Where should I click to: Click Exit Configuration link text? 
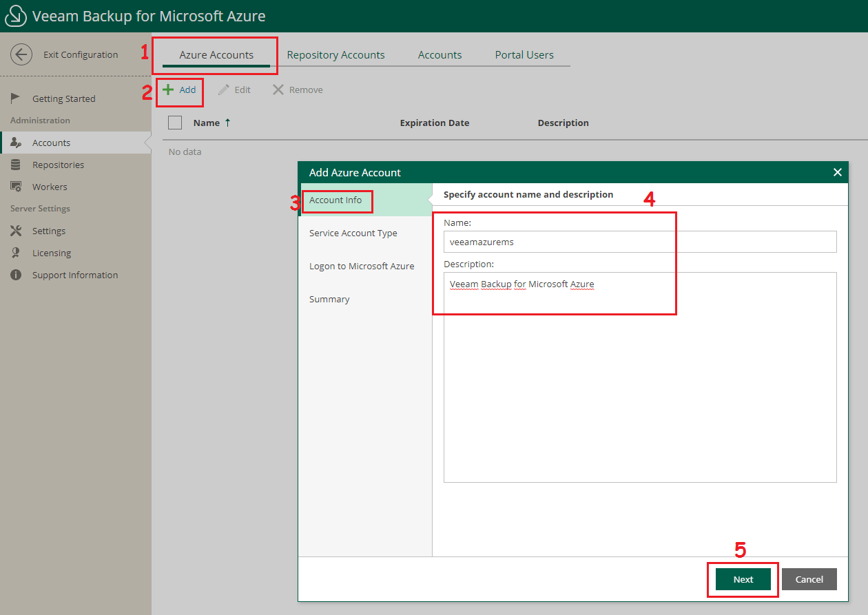coord(81,54)
